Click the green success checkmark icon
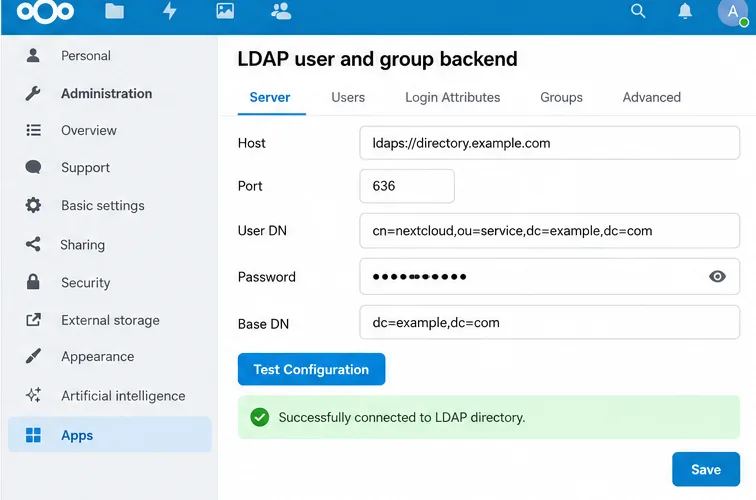 point(259,417)
